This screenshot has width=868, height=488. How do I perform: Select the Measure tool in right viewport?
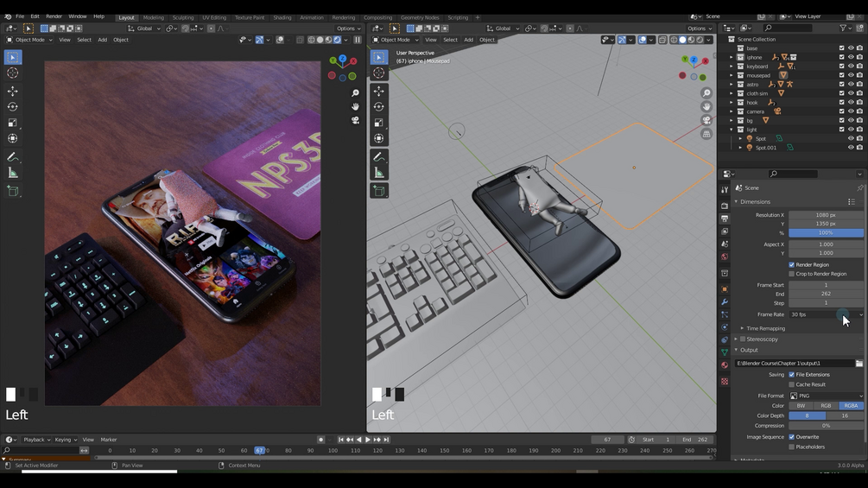pyautogui.click(x=378, y=174)
